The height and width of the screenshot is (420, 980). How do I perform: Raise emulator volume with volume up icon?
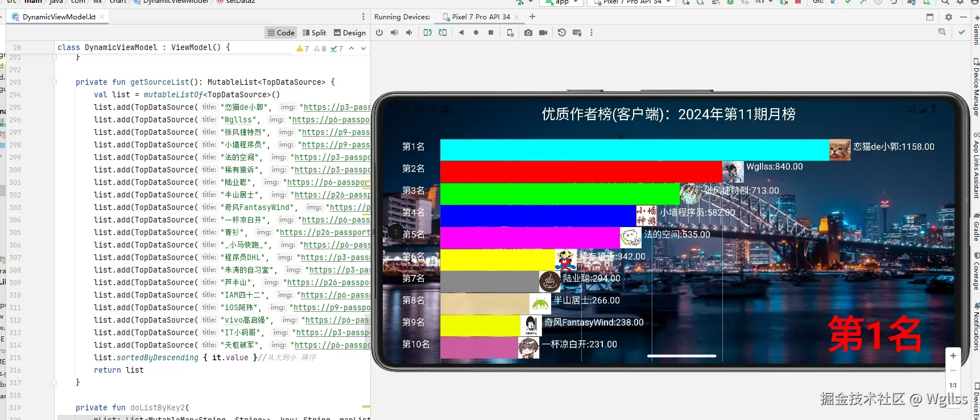tap(394, 32)
